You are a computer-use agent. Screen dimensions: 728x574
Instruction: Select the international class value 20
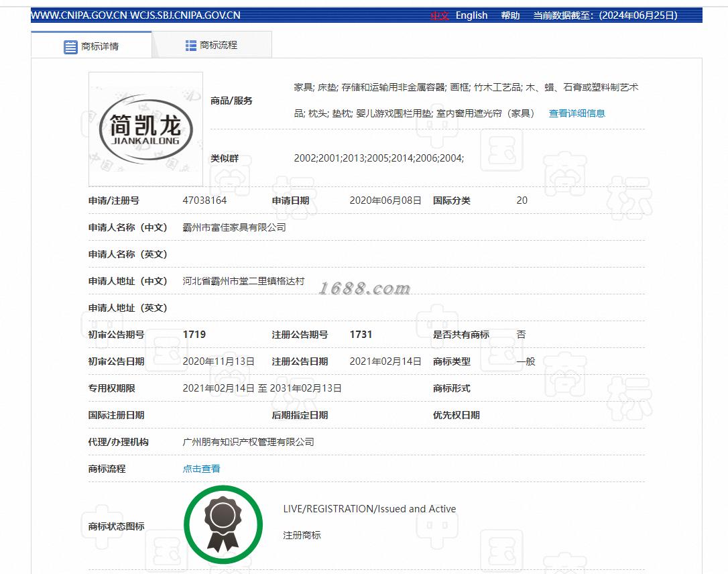click(522, 200)
